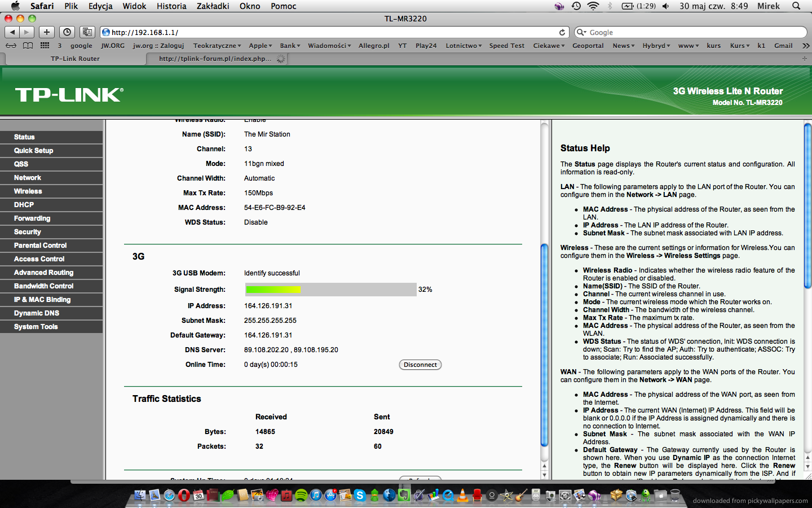
Task: Click the Disconnect button
Action: 420,365
